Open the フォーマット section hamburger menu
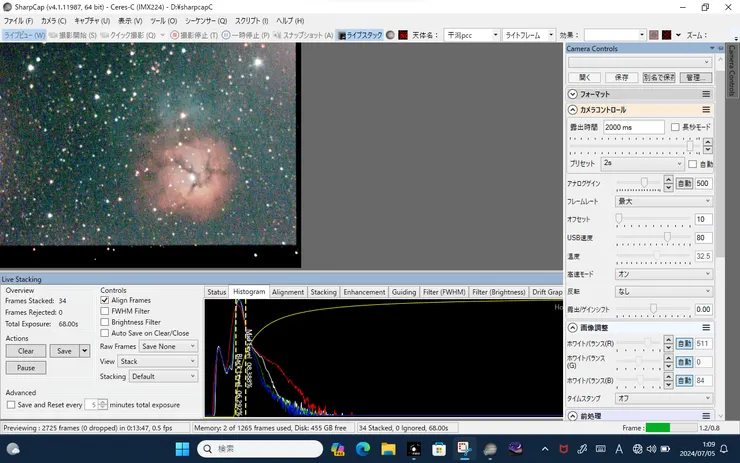 (706, 93)
